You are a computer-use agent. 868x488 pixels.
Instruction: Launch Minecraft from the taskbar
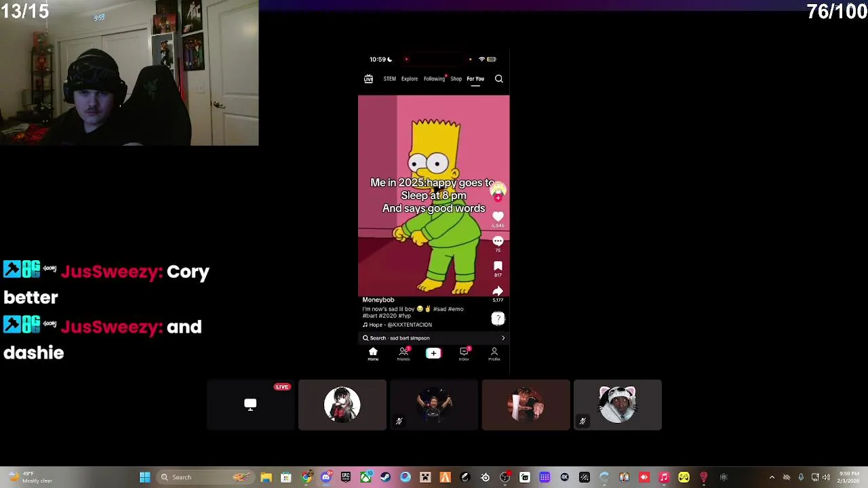425,477
